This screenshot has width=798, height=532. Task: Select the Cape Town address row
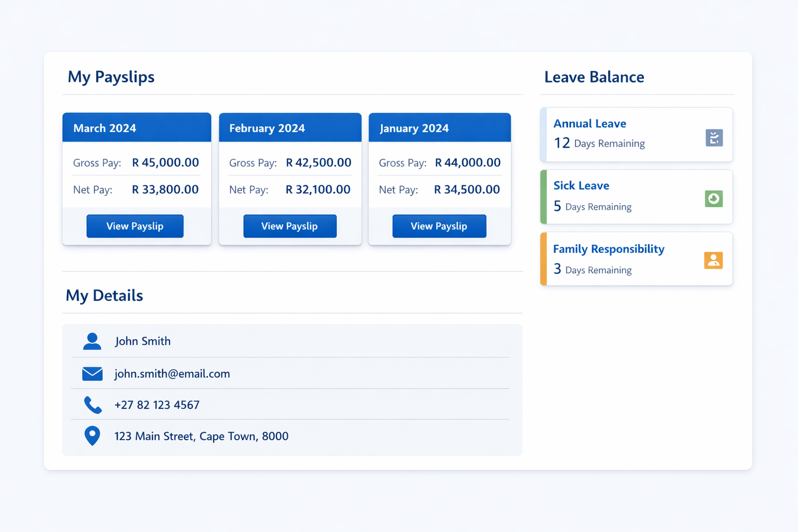pos(201,436)
